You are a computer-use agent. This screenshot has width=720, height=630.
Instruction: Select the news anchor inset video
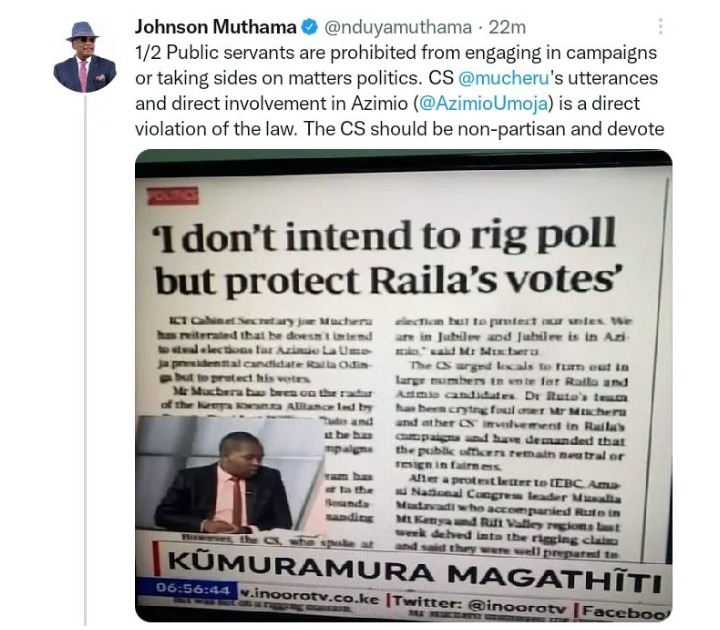point(230,472)
